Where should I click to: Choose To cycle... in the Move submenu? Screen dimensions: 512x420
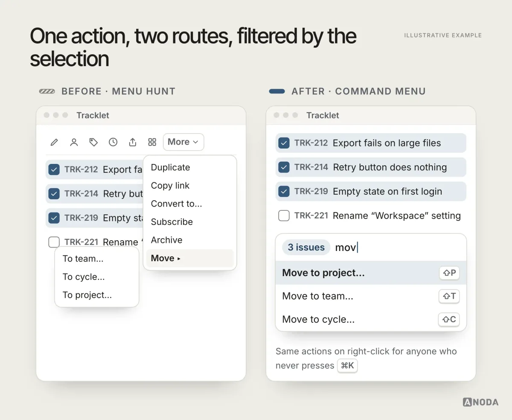pyautogui.click(x=97, y=277)
